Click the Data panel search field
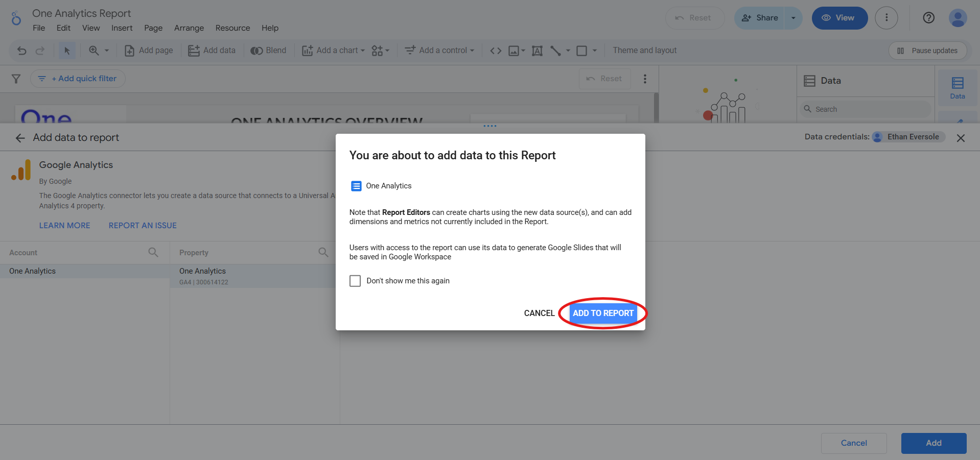Image resolution: width=980 pixels, height=460 pixels. point(865,109)
